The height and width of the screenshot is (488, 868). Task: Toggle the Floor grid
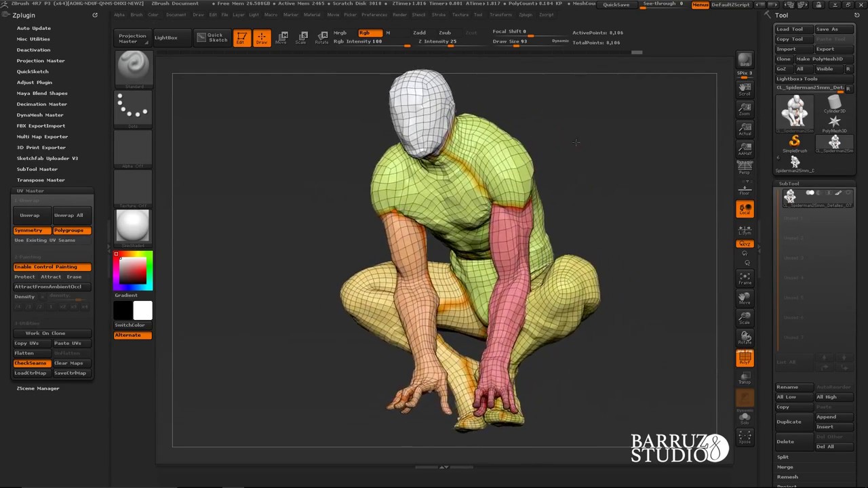coord(745,188)
